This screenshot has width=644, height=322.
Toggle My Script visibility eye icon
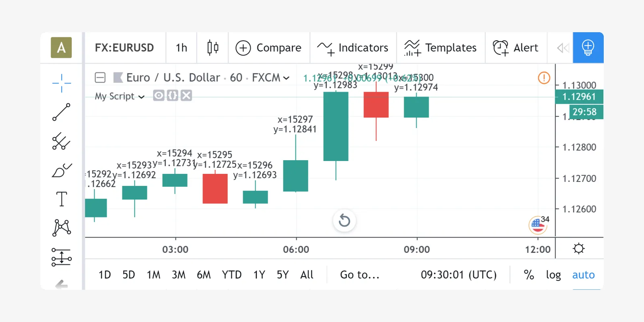159,96
